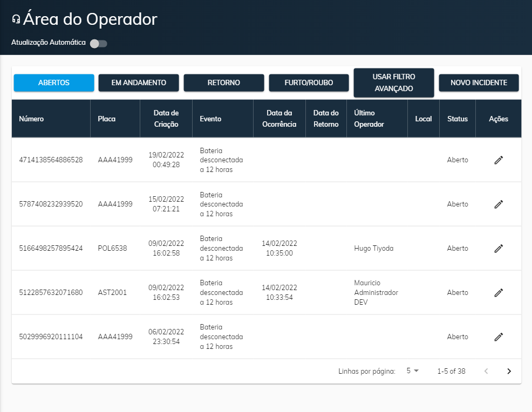
Task: Click creation date 09/02/2022 16:02:58
Action: coord(166,248)
